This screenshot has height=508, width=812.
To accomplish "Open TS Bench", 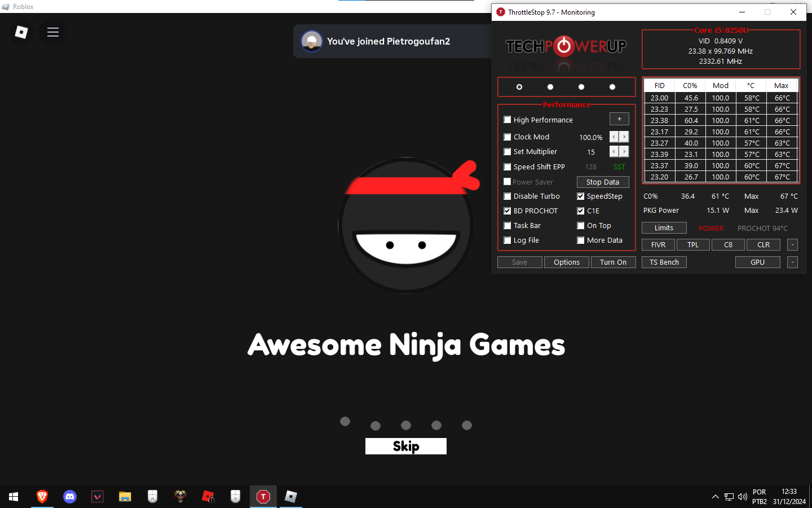I will click(664, 262).
